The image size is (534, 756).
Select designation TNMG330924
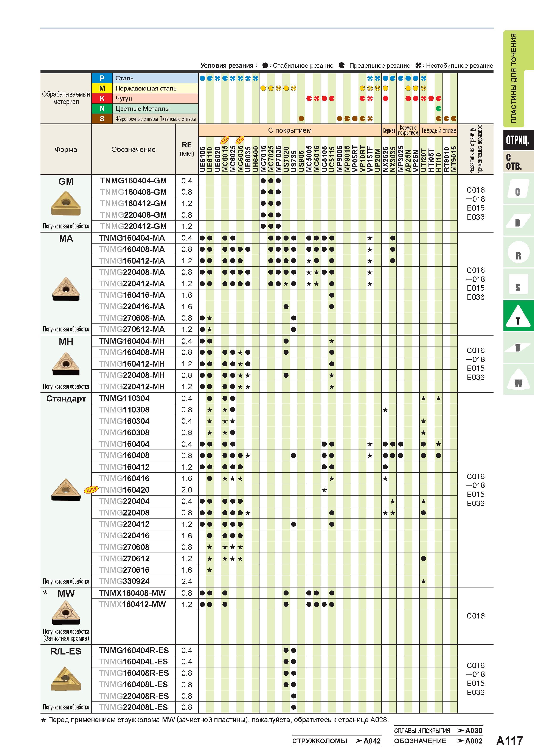[x=124, y=581]
